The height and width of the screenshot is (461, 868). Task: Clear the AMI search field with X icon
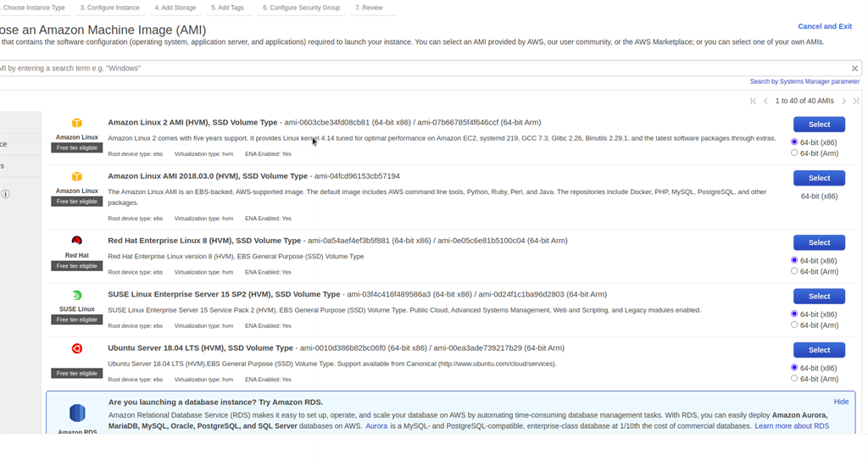pyautogui.click(x=854, y=69)
